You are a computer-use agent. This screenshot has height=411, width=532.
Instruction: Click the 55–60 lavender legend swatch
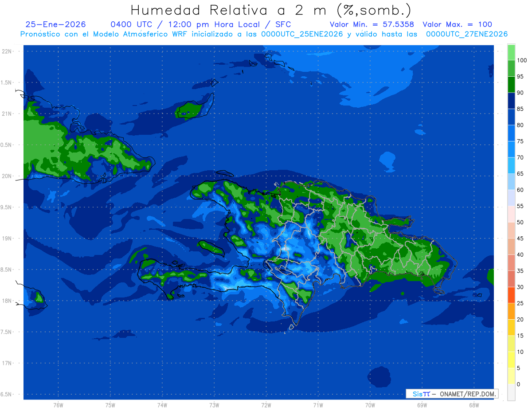click(511, 198)
